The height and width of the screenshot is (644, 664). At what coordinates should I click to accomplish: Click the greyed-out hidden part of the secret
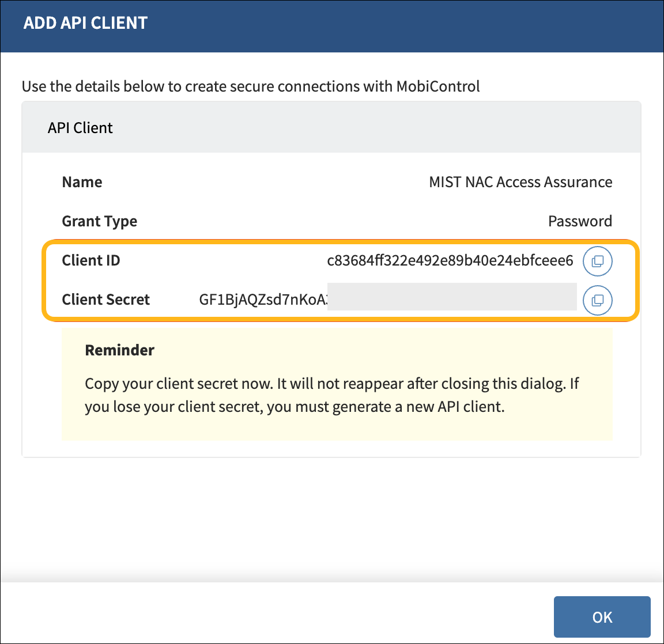click(452, 297)
